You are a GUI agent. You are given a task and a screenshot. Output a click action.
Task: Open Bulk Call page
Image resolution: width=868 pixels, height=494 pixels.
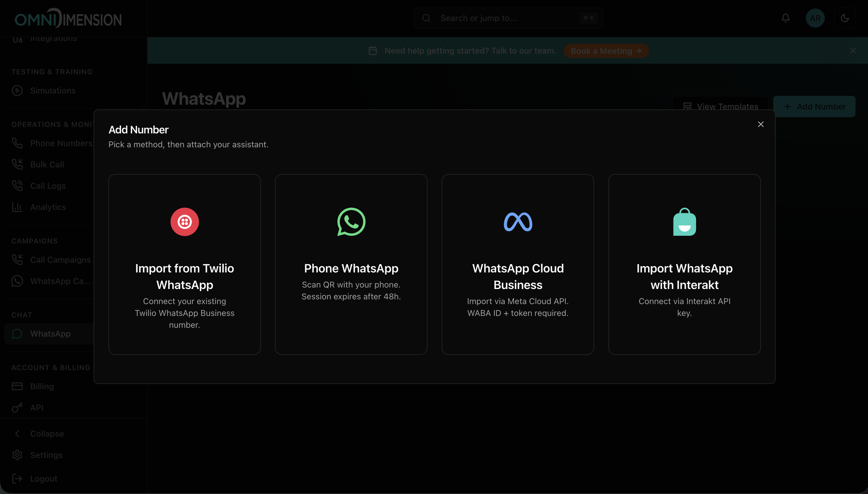pos(47,164)
